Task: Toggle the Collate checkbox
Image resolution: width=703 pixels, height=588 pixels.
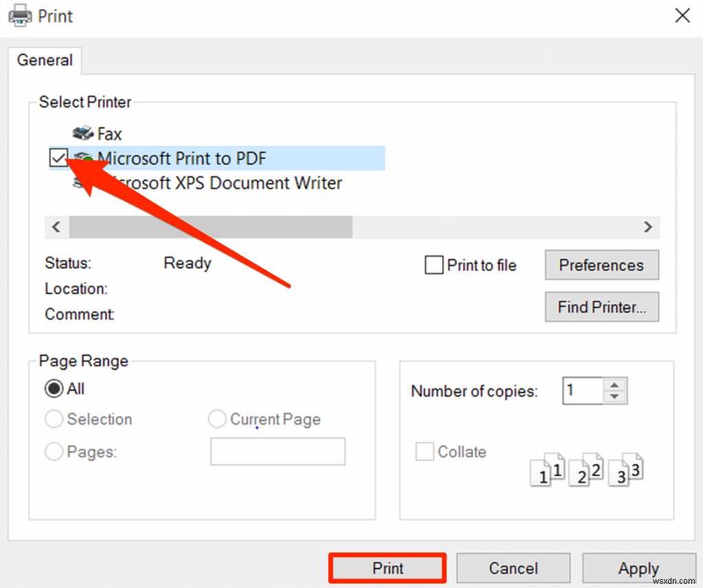Action: (x=424, y=451)
